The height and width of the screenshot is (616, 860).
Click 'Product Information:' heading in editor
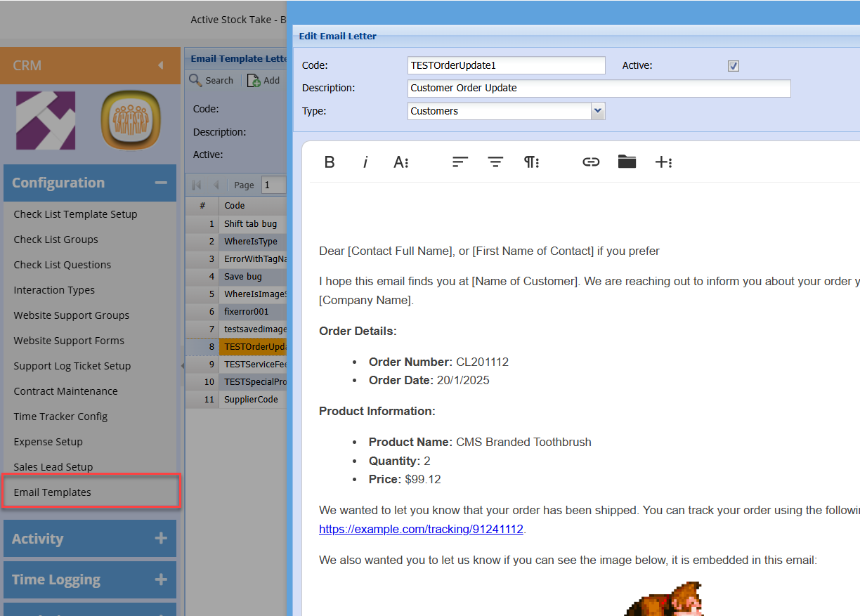tap(377, 411)
